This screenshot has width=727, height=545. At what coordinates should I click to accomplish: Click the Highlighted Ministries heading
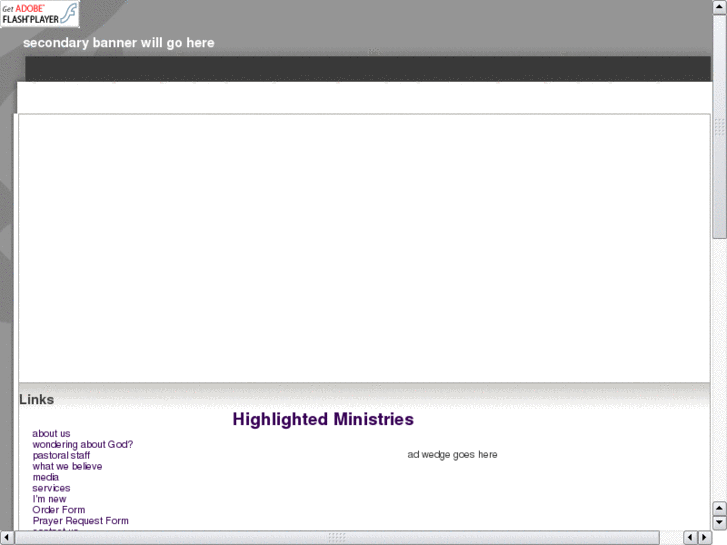[x=323, y=419]
